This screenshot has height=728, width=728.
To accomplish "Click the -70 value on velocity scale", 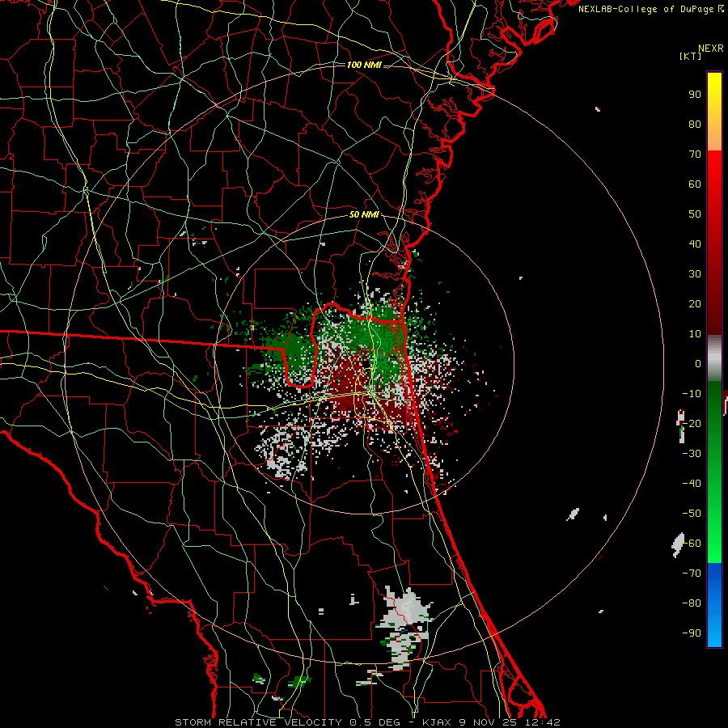I will 692,574.
